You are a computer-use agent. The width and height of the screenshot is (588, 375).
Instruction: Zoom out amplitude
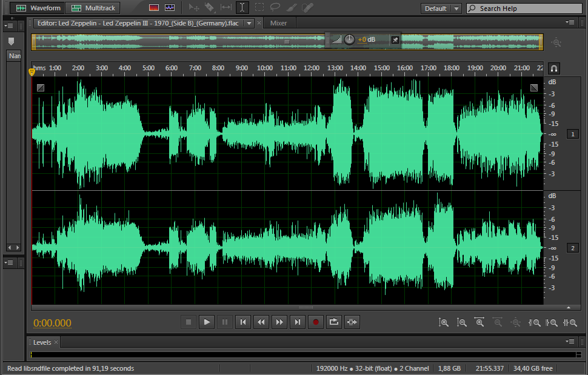click(462, 322)
